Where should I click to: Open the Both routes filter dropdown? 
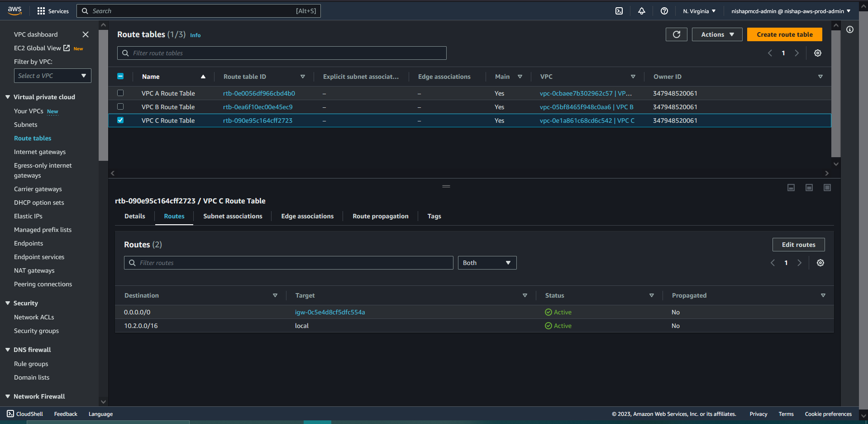[487, 263]
